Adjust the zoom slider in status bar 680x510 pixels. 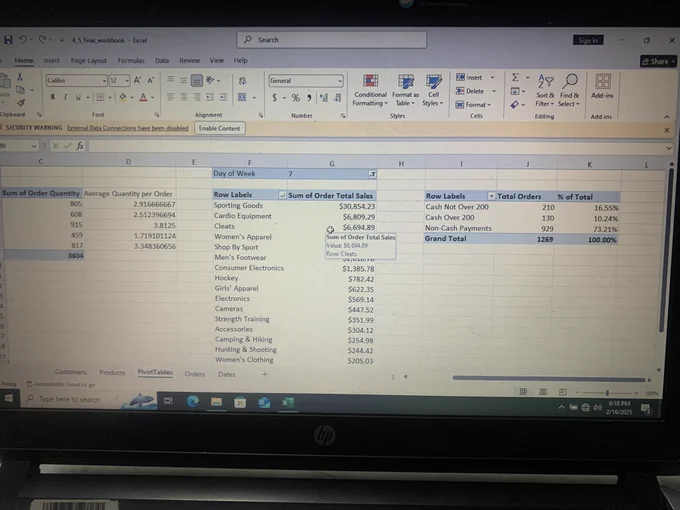[x=607, y=393]
